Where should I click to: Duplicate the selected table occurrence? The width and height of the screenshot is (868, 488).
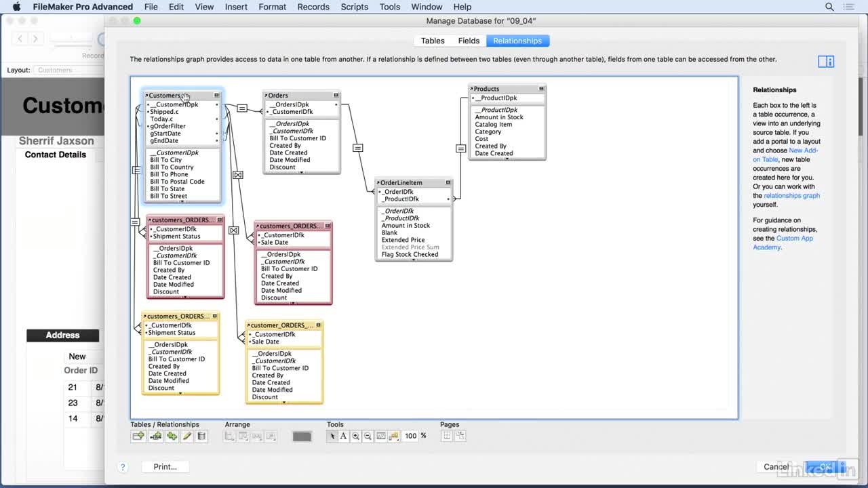(x=172, y=436)
